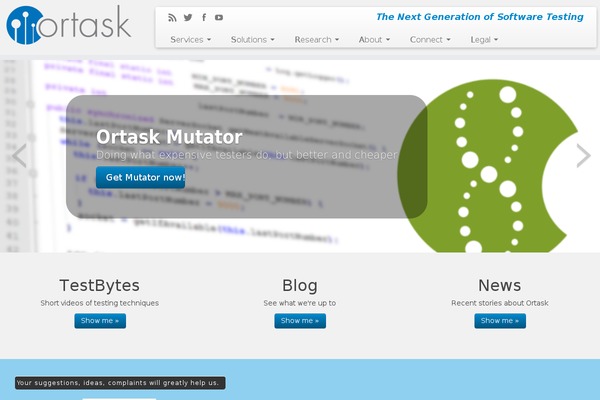Click Show me under TestBytes
The width and height of the screenshot is (600, 400).
pyautogui.click(x=100, y=321)
